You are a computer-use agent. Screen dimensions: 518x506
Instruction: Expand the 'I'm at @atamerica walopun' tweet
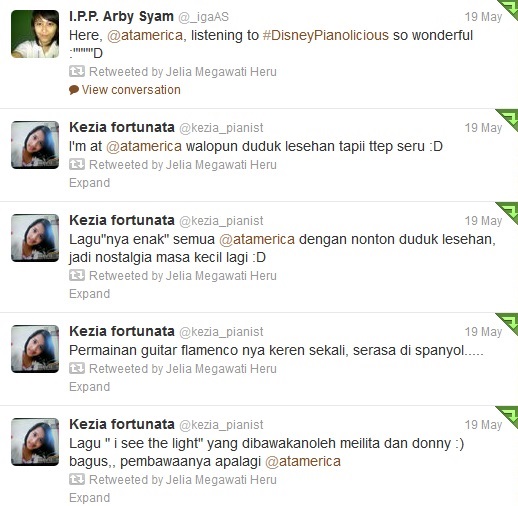pyautogui.click(x=89, y=183)
